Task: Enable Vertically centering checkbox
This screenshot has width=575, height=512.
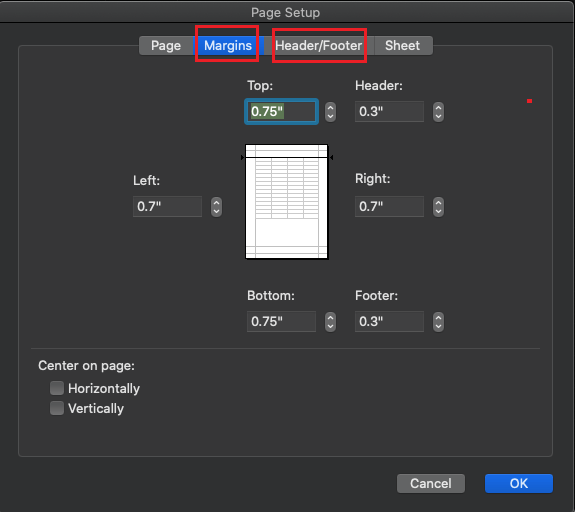Action: (57, 408)
